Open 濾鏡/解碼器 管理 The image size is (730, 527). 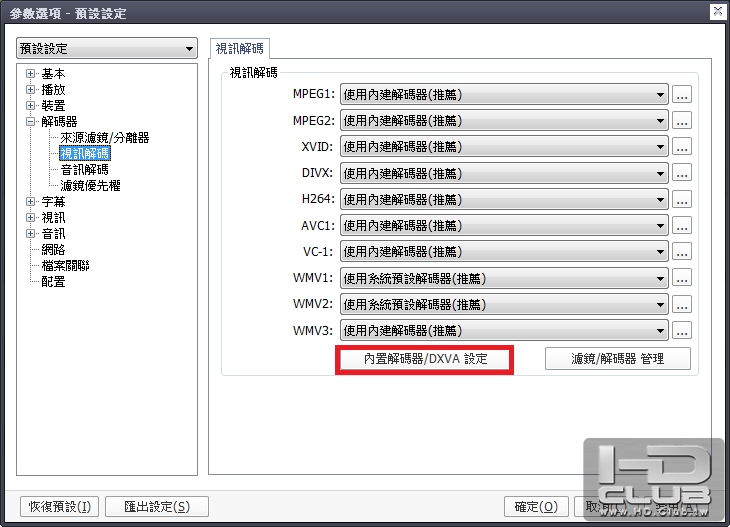click(x=618, y=359)
